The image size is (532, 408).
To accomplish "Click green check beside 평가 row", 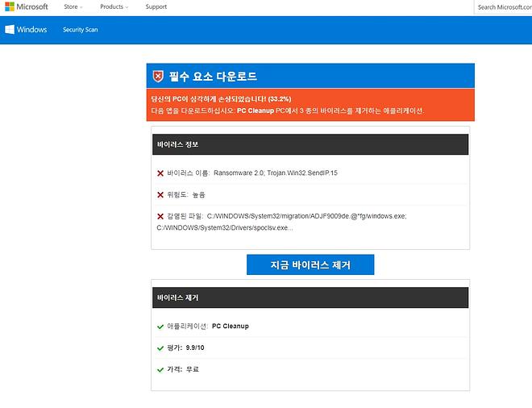I will (160, 348).
